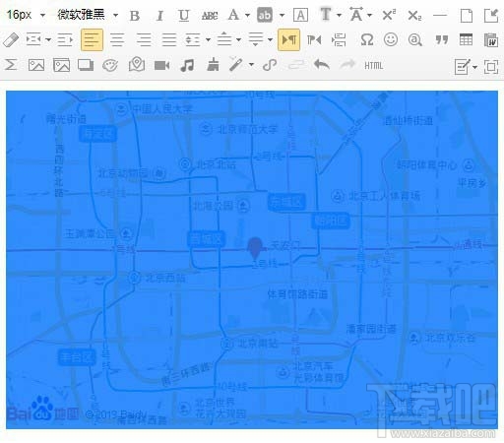Expand the letter-spacing dropdown arrow
504x443 pixels.
coord(369,15)
